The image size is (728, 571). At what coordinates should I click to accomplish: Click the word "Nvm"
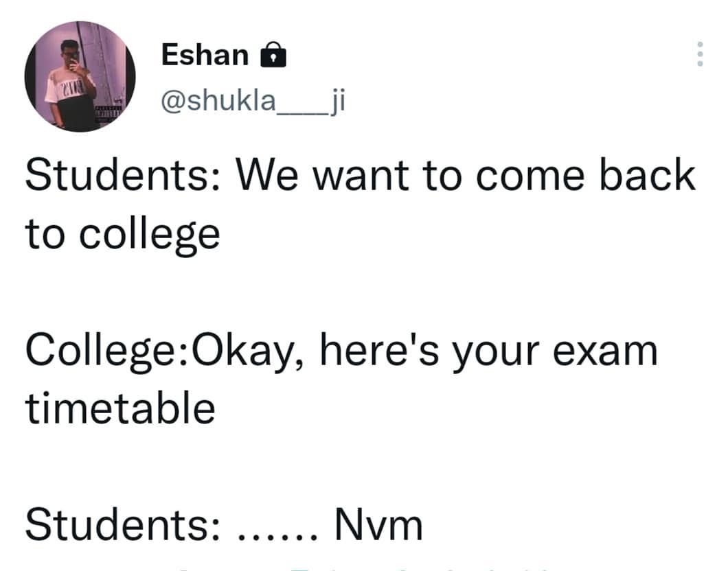[378, 526]
